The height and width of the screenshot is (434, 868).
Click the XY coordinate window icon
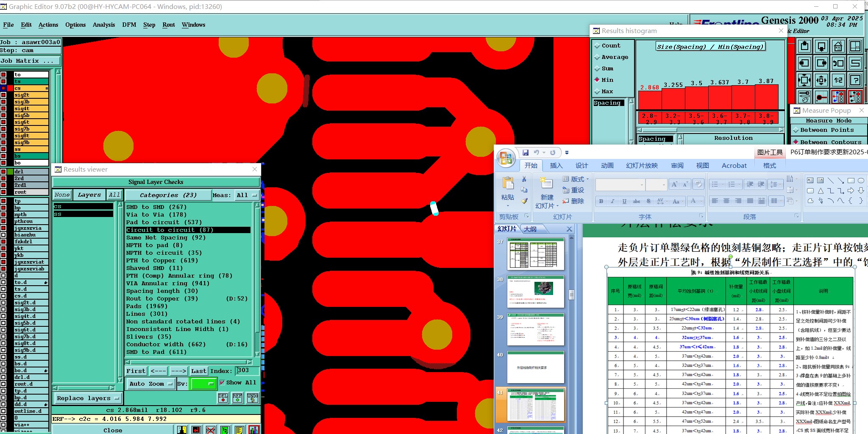tap(855, 46)
